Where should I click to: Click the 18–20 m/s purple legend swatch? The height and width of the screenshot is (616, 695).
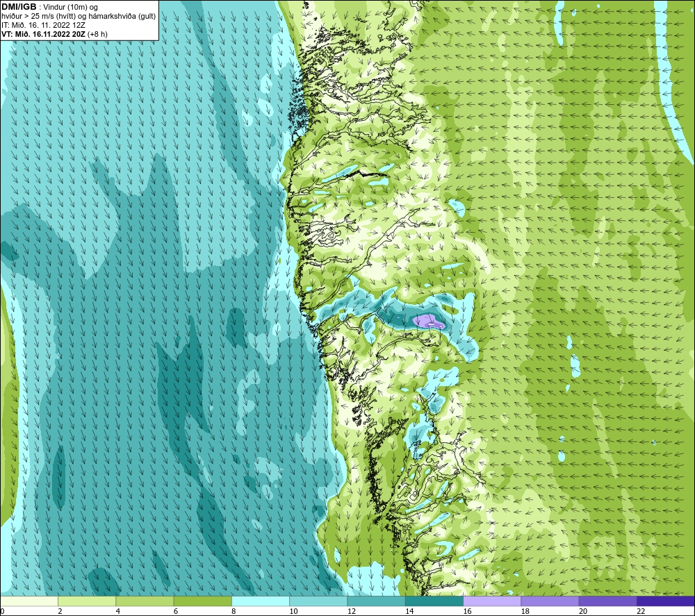coord(550,601)
